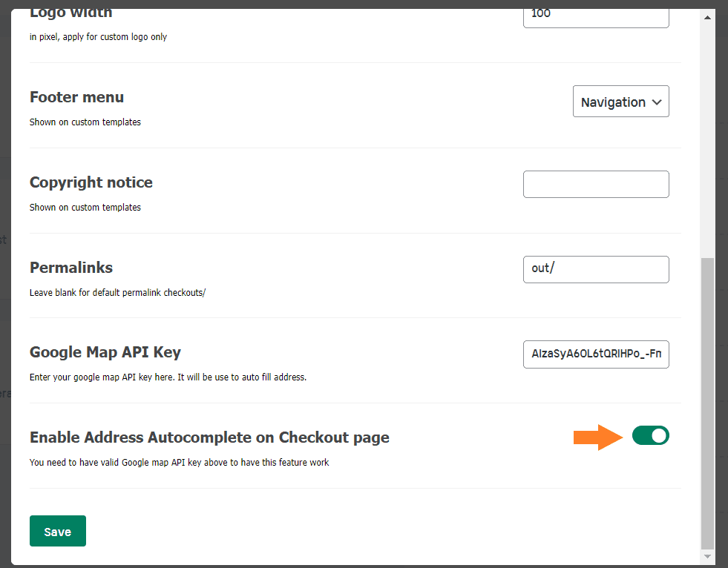Screen dimensions: 728x568
Task: Click the scrollbar up arrow
Action: (707, 18)
